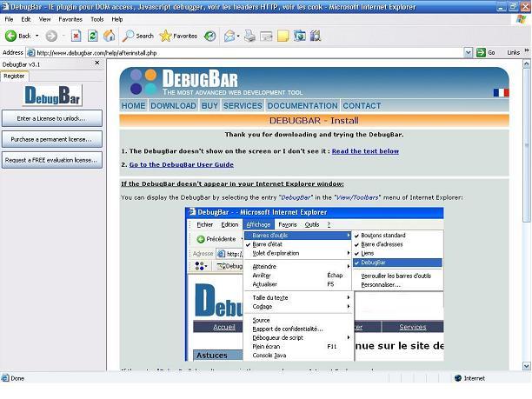Screen dimensions: 532x399
Task: Open the Tools menu
Action: [97, 19]
